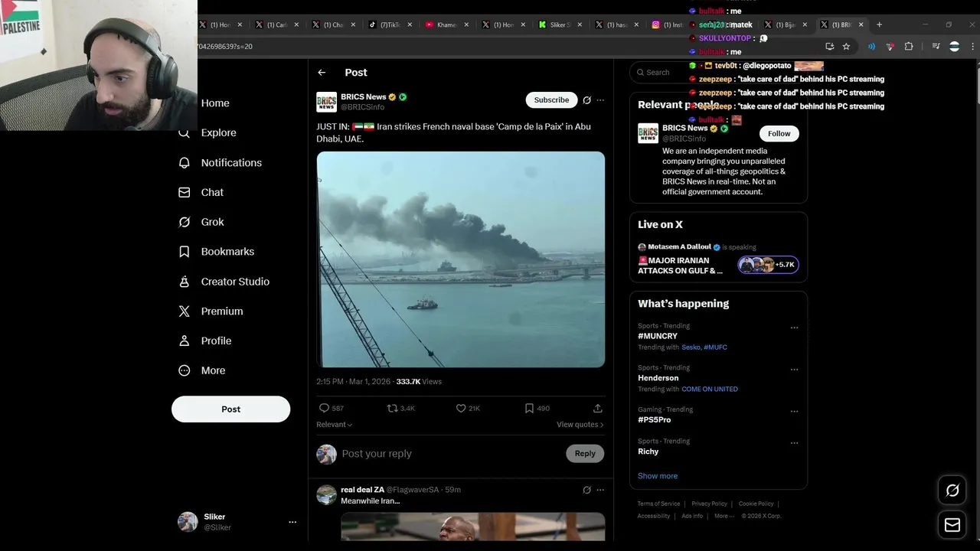
Task: Open Profile in the sidebar
Action: 184,341
